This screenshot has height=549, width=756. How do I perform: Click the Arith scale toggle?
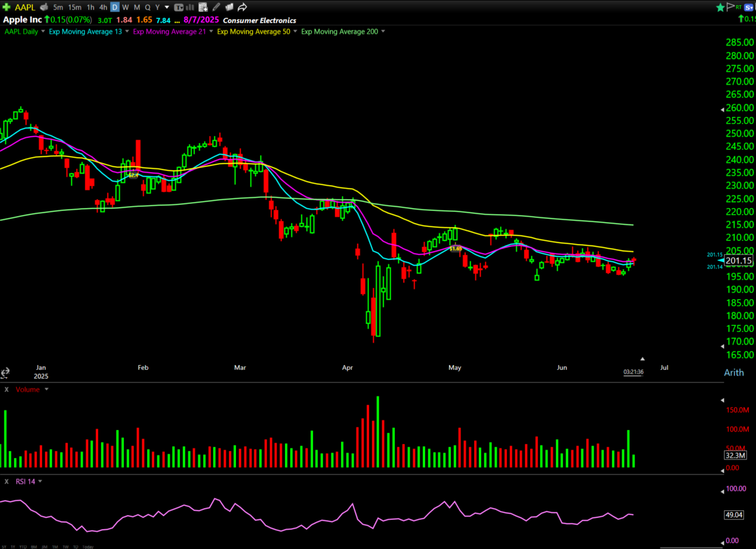734,373
